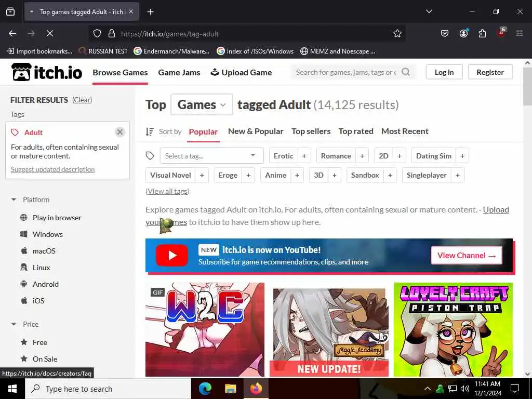Image resolution: width=532 pixels, height=399 pixels.
Task: Sort by Top sellers
Action: tap(311, 131)
